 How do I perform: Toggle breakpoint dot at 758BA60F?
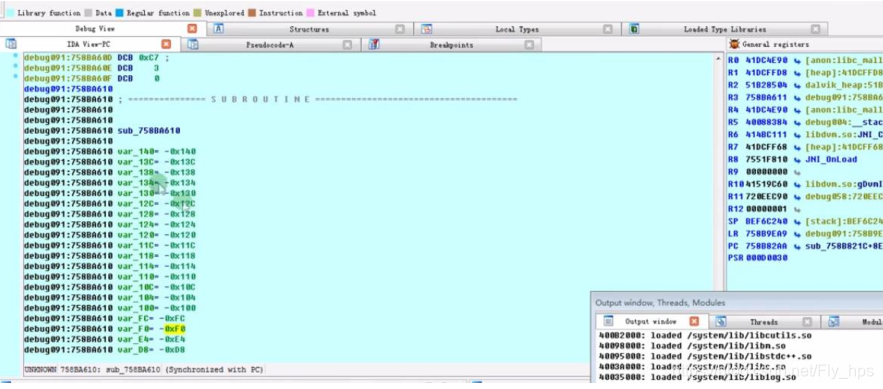point(15,77)
